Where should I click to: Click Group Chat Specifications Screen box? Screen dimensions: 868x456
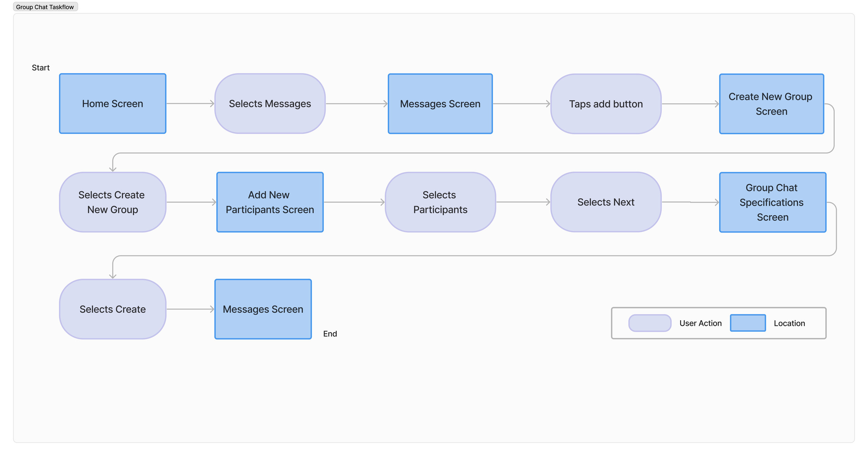[772, 202]
